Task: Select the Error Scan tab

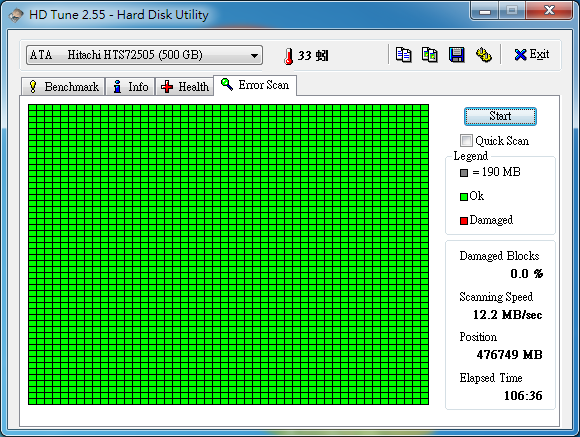Action: pyautogui.click(x=255, y=85)
